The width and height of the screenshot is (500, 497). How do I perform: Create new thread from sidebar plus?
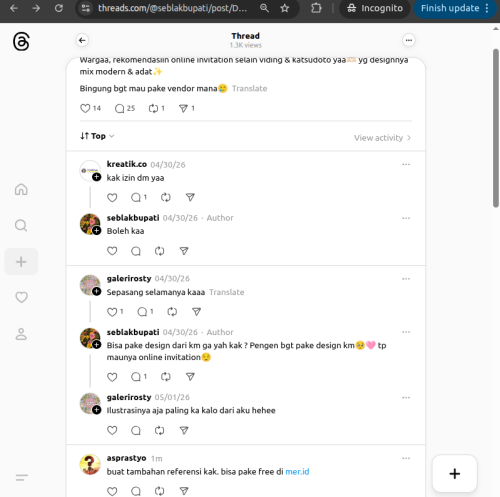(21, 262)
